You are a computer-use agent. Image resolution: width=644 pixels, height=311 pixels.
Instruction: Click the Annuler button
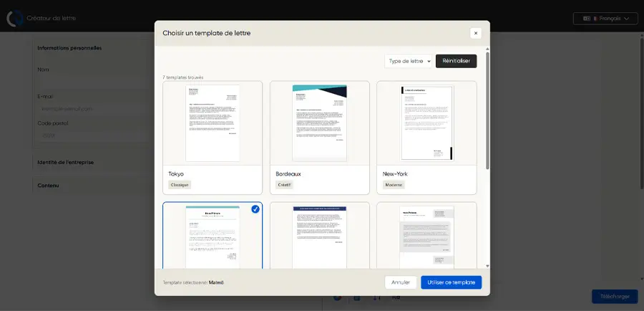tap(401, 282)
